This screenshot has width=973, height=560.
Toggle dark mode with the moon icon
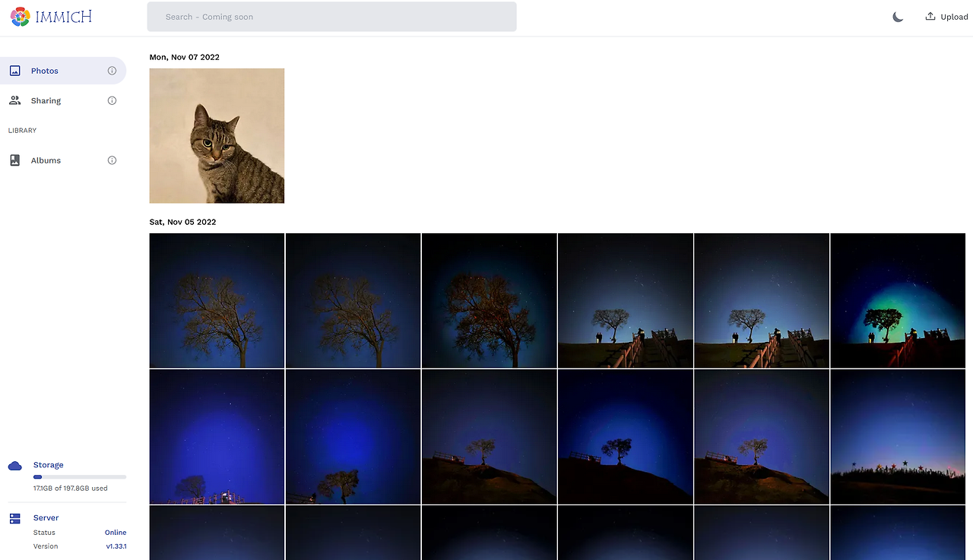[898, 17]
